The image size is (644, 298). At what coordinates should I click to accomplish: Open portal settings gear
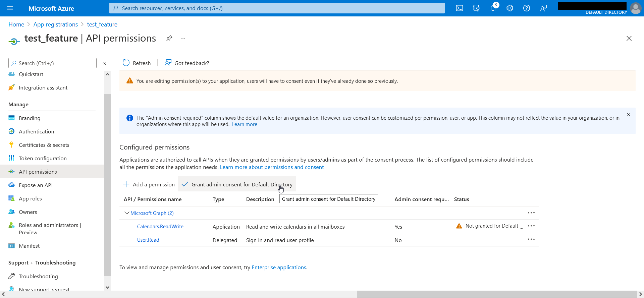point(510,8)
